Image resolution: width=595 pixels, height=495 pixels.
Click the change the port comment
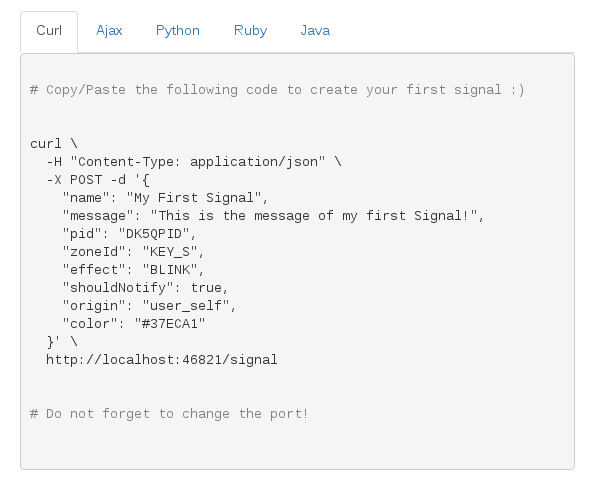tap(169, 413)
